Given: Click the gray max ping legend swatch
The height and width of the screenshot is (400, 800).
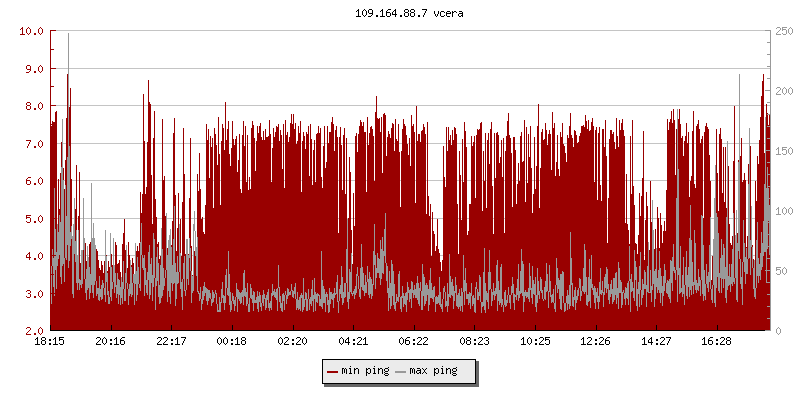Looking at the screenshot, I should click(401, 371).
